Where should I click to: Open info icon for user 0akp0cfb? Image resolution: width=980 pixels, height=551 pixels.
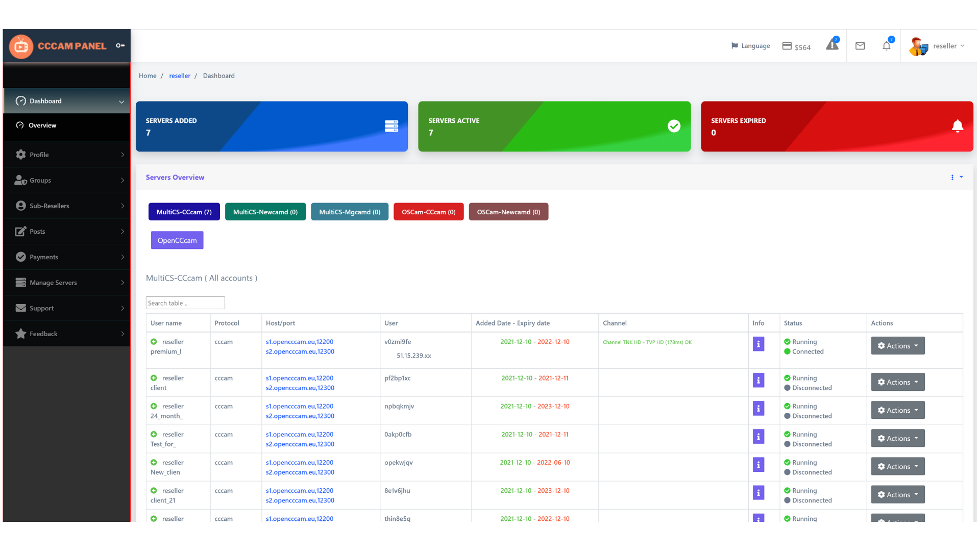(758, 436)
